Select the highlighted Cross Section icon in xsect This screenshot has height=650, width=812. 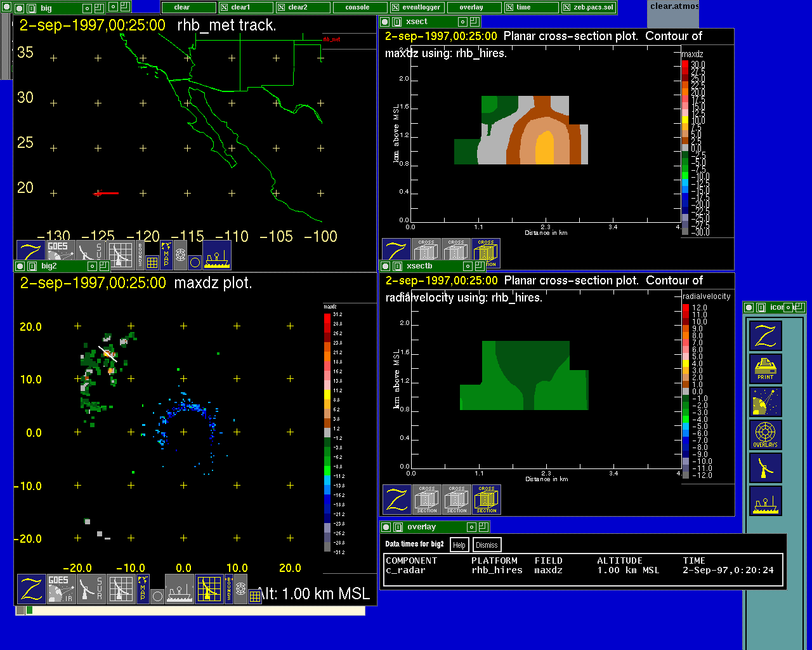click(486, 253)
